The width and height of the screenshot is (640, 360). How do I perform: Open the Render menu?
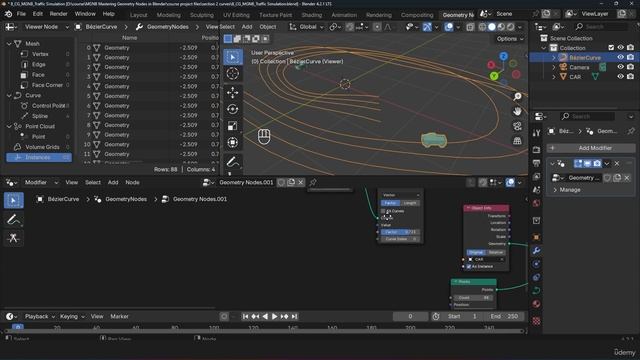[x=58, y=14]
